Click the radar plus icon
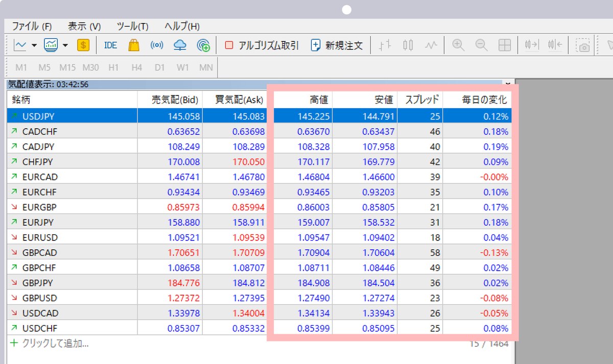This screenshot has width=613, height=364. [203, 45]
